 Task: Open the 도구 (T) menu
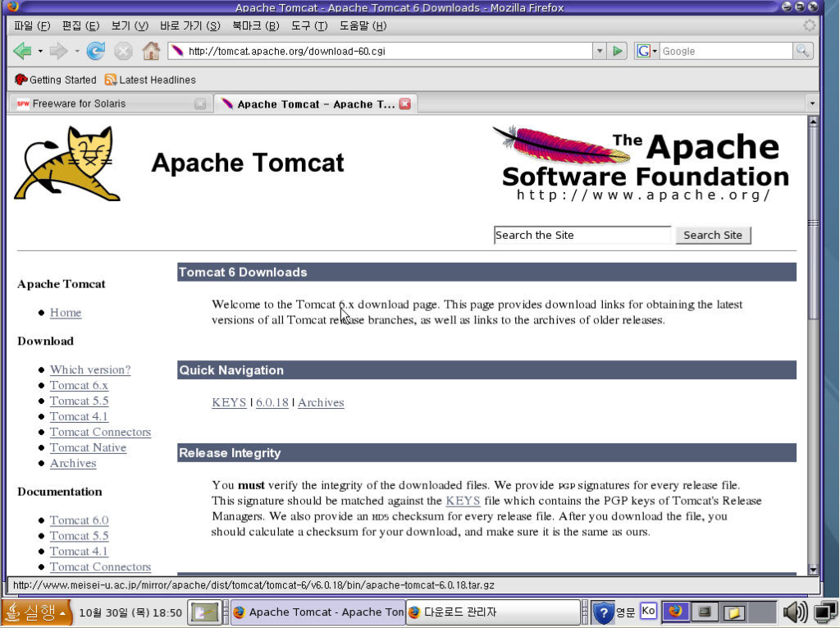[x=309, y=25]
